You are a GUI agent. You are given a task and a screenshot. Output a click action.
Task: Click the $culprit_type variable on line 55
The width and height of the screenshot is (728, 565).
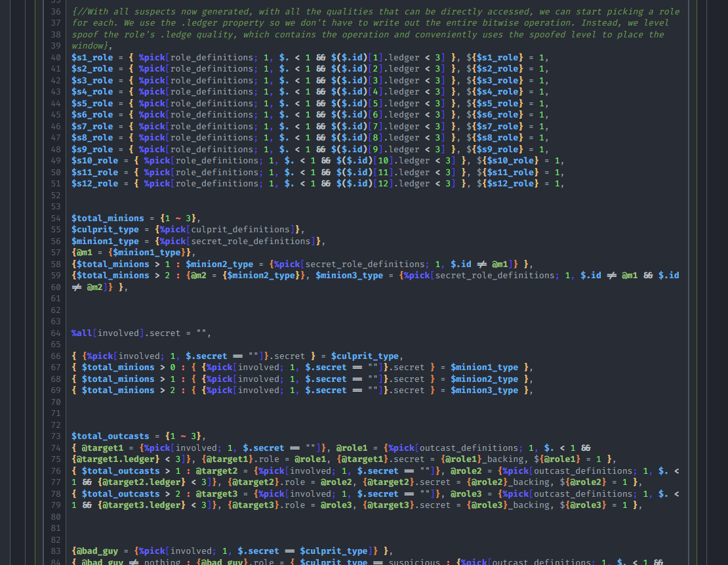pos(105,230)
